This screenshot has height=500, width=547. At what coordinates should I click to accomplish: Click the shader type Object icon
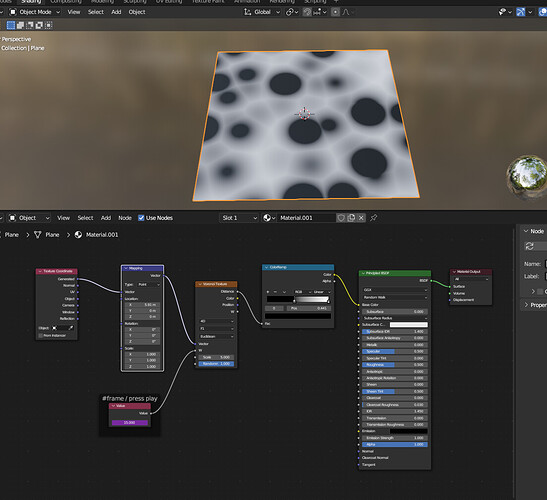tap(13, 218)
